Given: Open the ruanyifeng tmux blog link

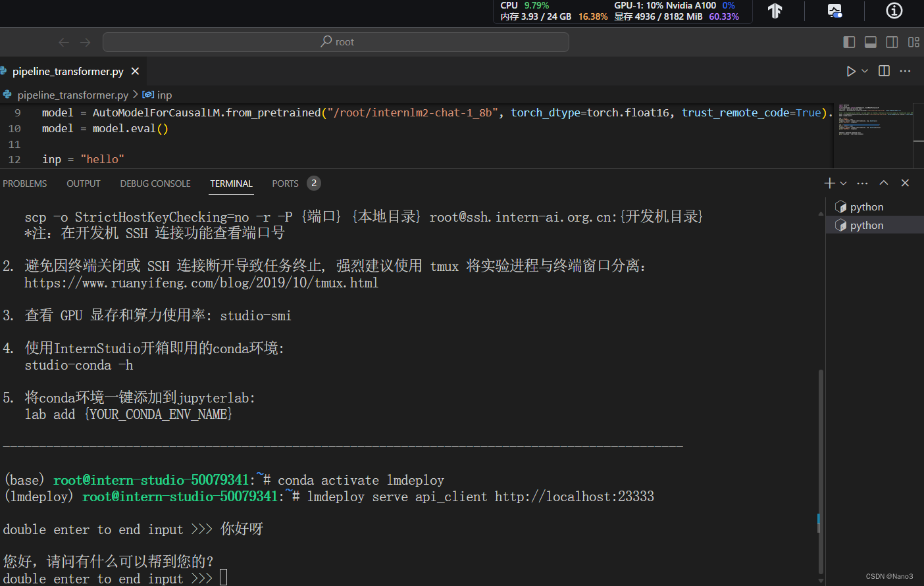Looking at the screenshot, I should click(x=201, y=283).
